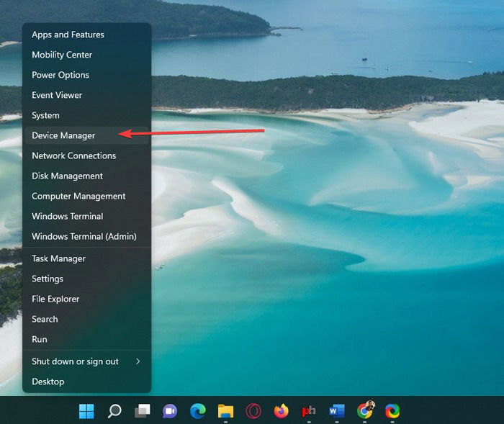Select Desktop menu entry
The image size is (504, 424).
coord(87,382)
